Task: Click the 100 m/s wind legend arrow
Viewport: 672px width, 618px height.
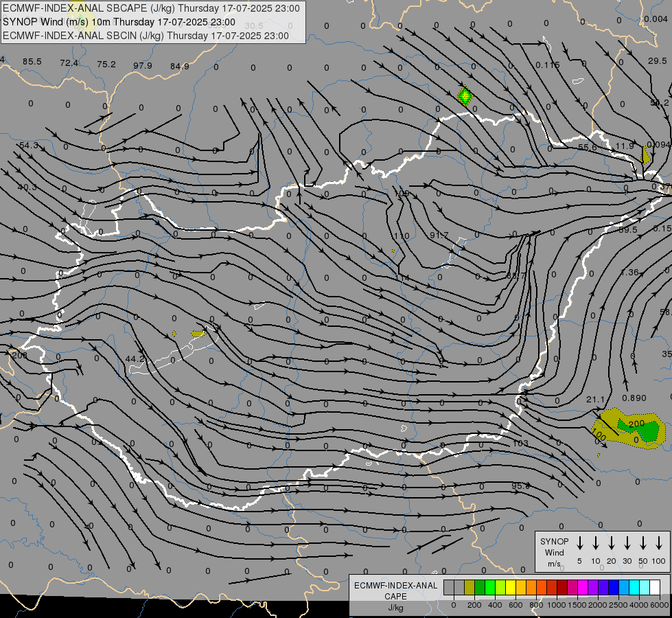Action: [659, 543]
